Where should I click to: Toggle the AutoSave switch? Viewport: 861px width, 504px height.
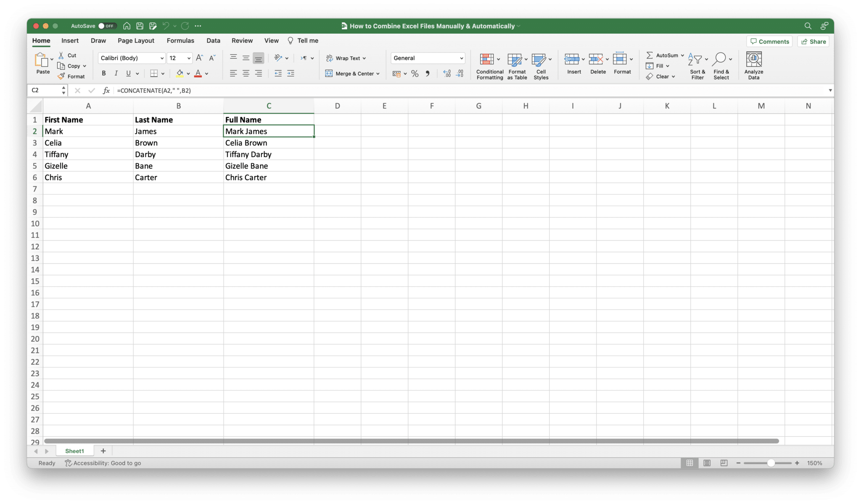107,26
